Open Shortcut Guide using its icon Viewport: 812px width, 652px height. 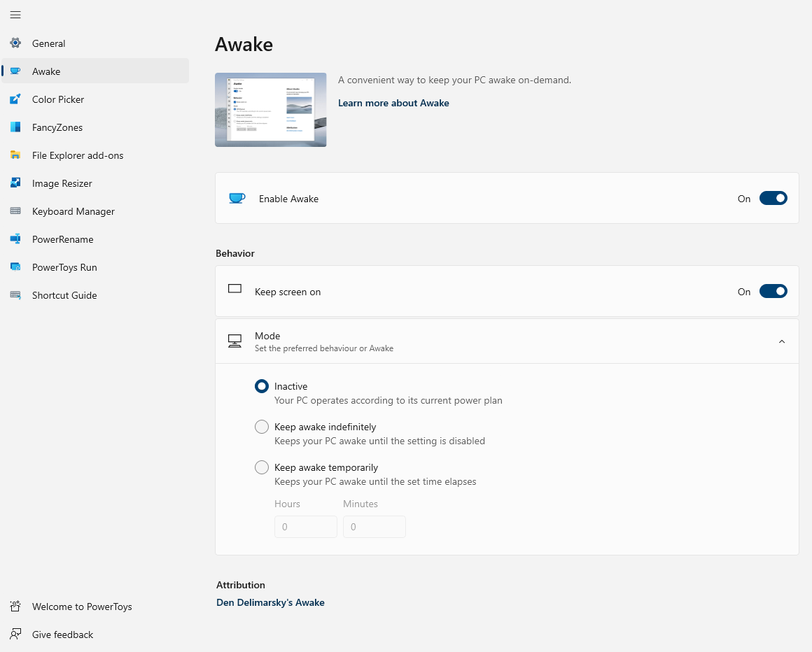point(15,295)
